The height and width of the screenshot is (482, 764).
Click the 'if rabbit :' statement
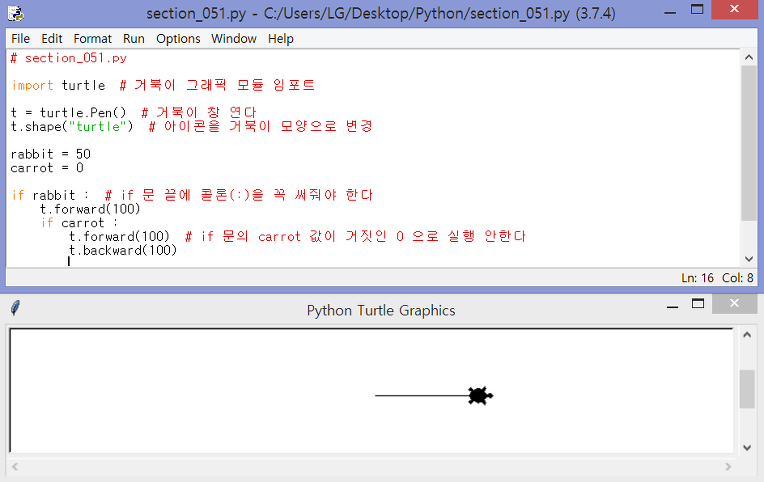click(x=50, y=195)
